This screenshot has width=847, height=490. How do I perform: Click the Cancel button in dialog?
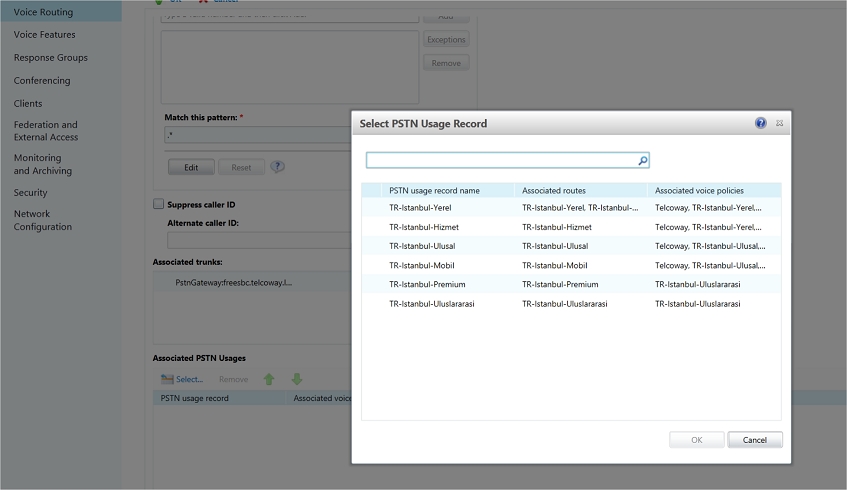click(754, 440)
